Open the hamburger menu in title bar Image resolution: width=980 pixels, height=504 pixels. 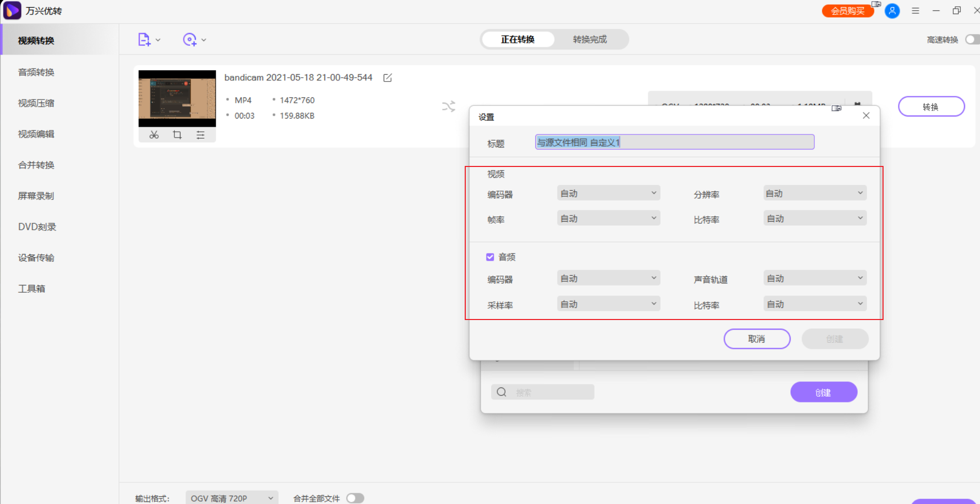[916, 11]
